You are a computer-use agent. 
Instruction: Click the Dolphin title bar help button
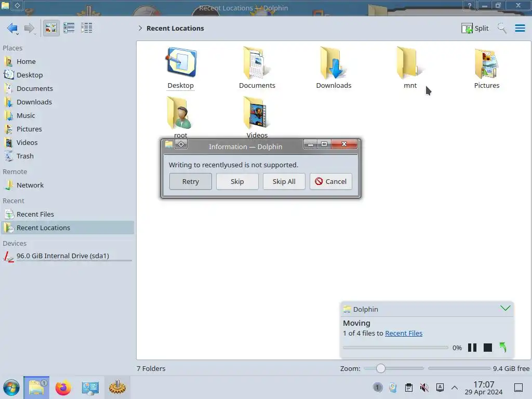click(469, 5)
